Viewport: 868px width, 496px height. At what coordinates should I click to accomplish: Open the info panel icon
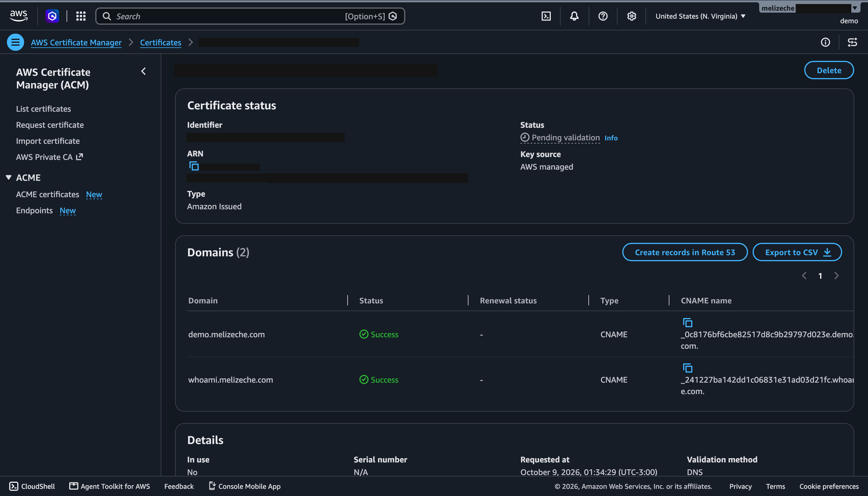[825, 42]
